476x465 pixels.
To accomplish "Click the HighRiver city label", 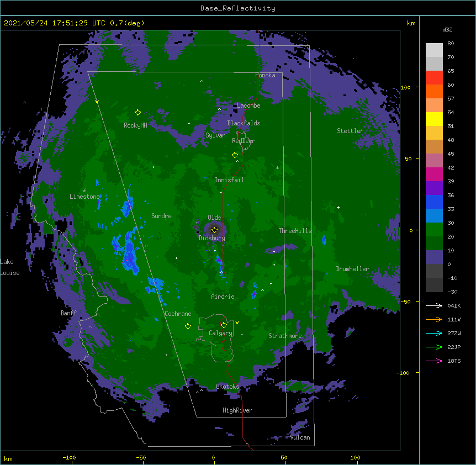I will tap(237, 410).
